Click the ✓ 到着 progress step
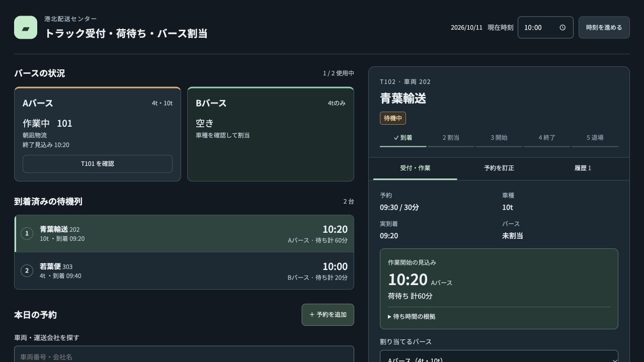 (403, 138)
